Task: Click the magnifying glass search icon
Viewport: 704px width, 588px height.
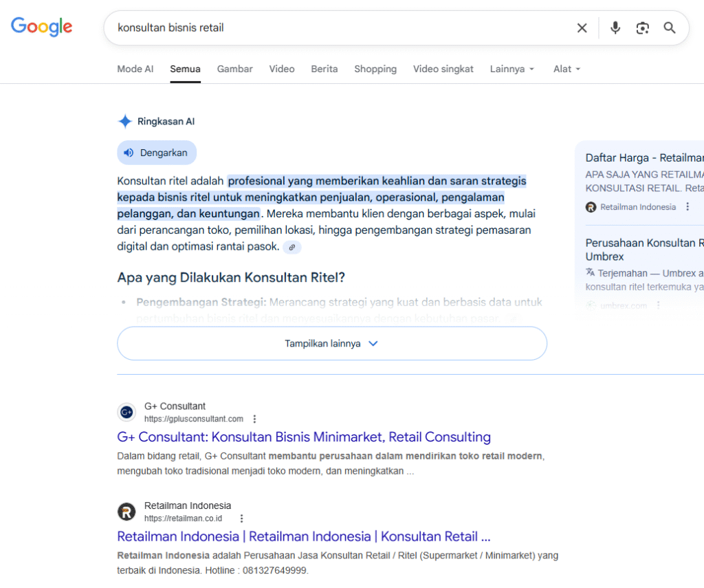Action: [669, 28]
